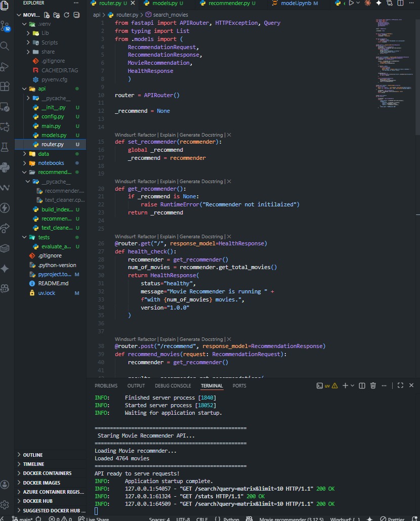The width and height of the screenshot is (420, 521).
Task: Open Accounts menu in activity bar
Action: 5,485
